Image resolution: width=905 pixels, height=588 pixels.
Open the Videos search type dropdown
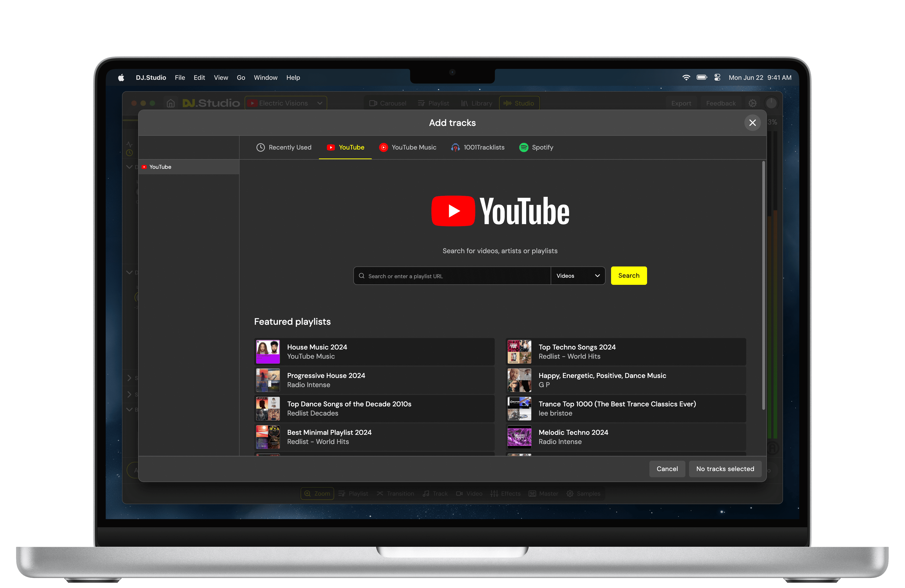coord(578,276)
